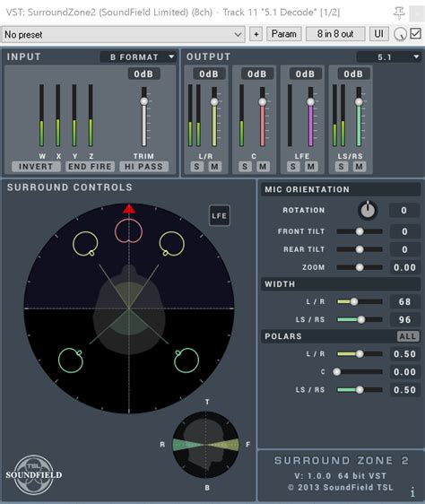This screenshot has height=504, width=425.
Task: Click the WIDTH LS/RS slider handle
Action: 361,319
